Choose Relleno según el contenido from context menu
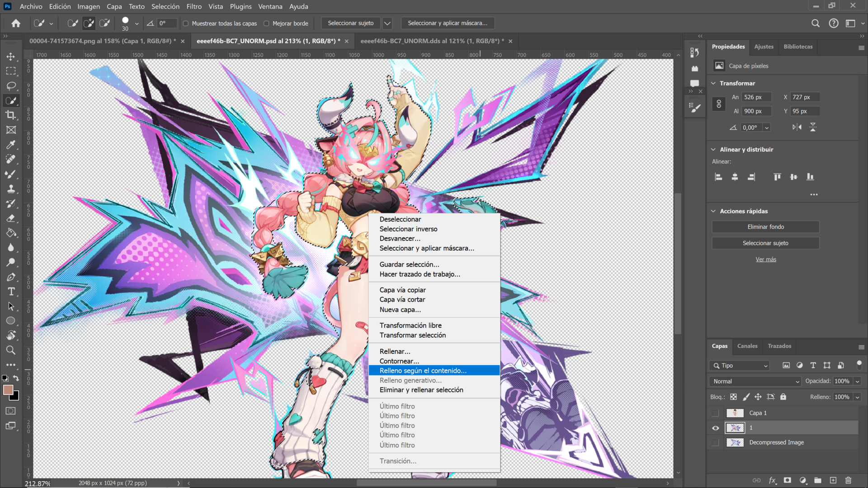Screen dimensions: 868x488 click(x=434, y=371)
